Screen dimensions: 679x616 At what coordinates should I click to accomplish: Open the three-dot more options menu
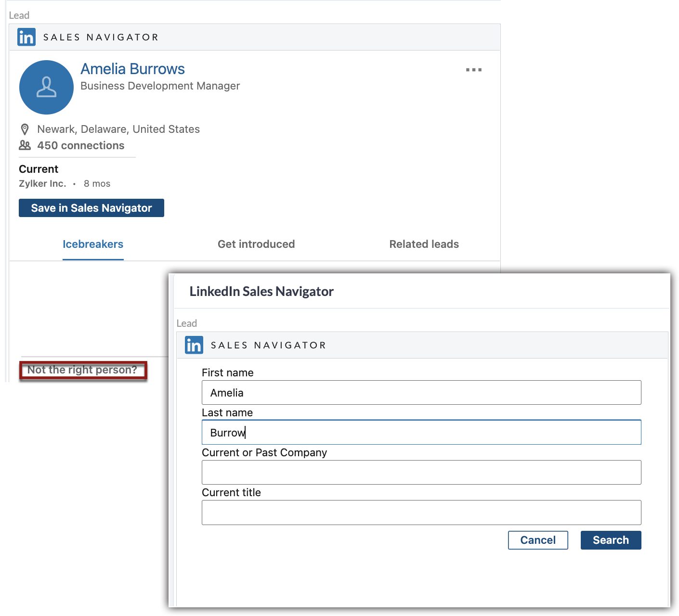474,70
